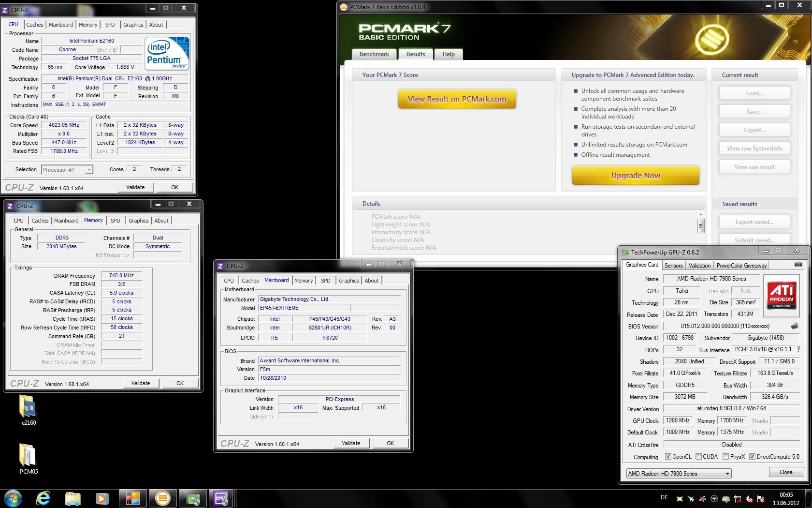Open the Windows Start orb
Image resolution: width=812 pixels, height=508 pixels.
point(13,498)
